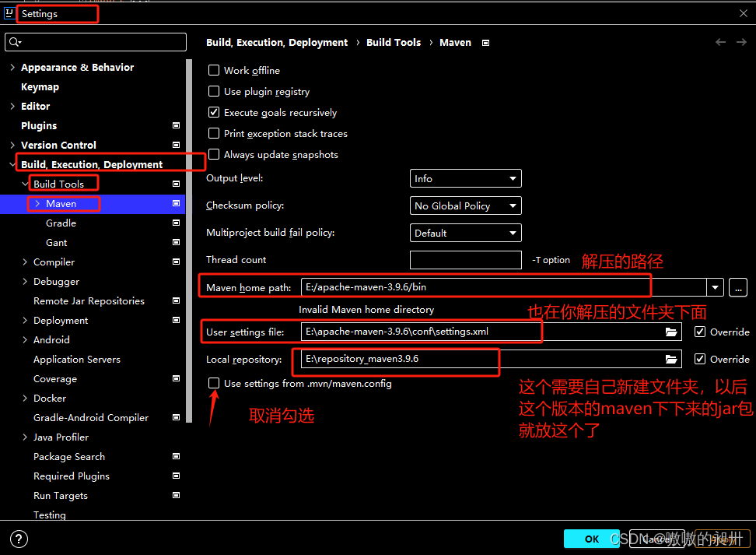
Task: Expand the Maven subtree chevron
Action: [x=37, y=203]
